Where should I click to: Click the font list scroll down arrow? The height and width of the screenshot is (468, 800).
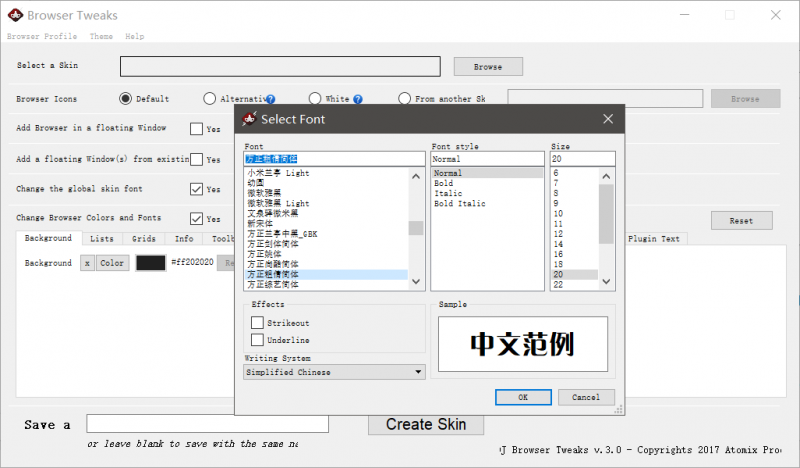416,281
